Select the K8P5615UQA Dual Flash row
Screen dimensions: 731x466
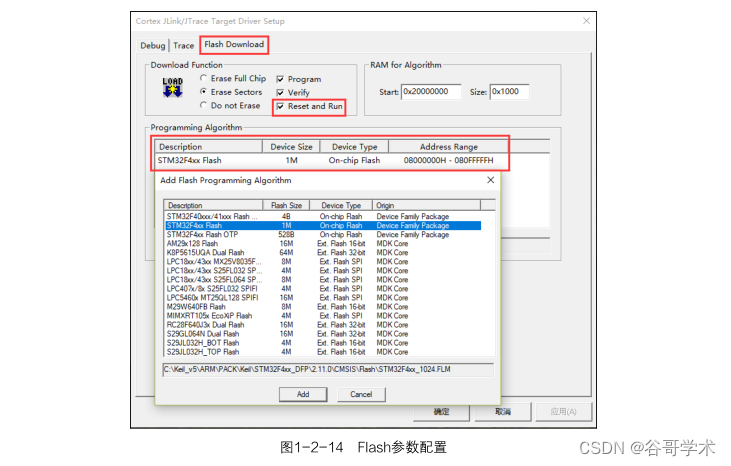point(323,253)
